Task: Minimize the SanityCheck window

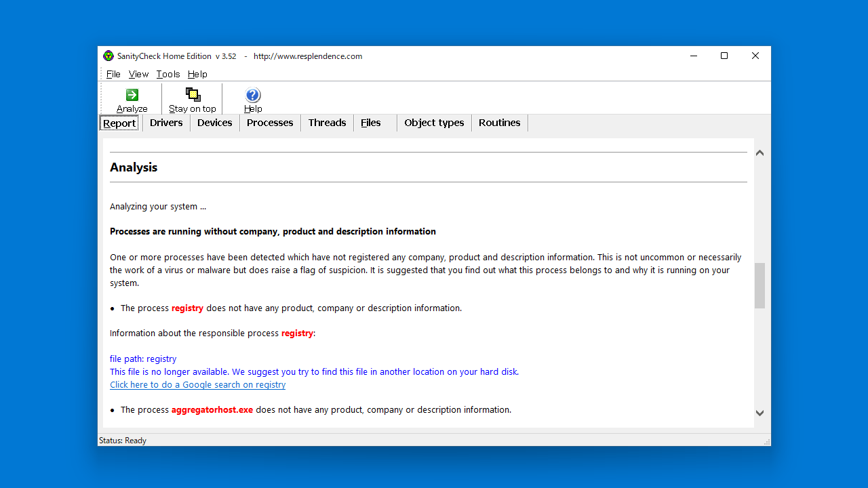Action: [693, 56]
